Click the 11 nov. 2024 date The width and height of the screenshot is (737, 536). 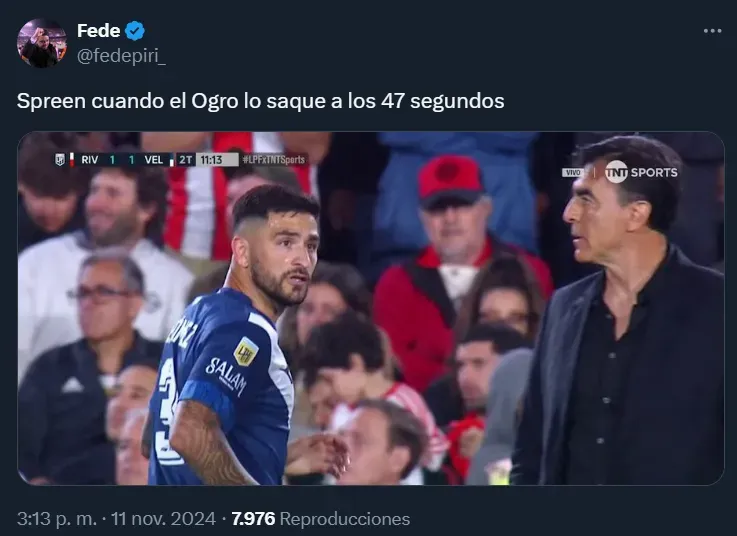(x=163, y=519)
